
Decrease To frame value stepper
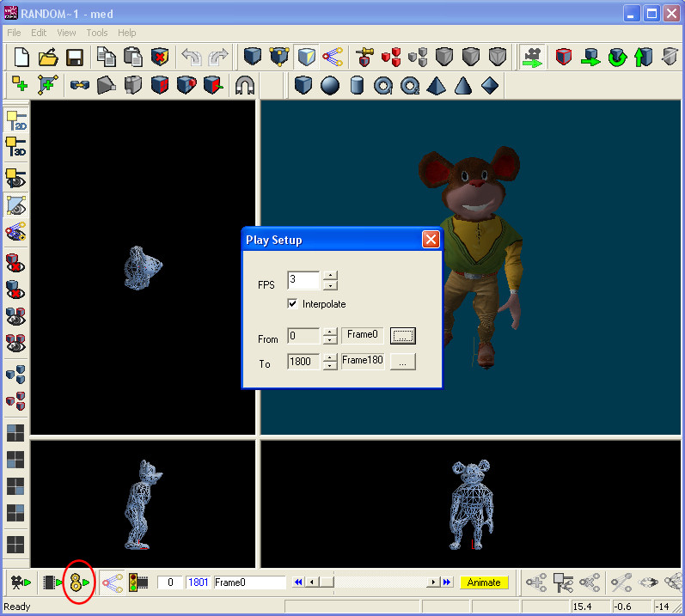pyautogui.click(x=330, y=365)
